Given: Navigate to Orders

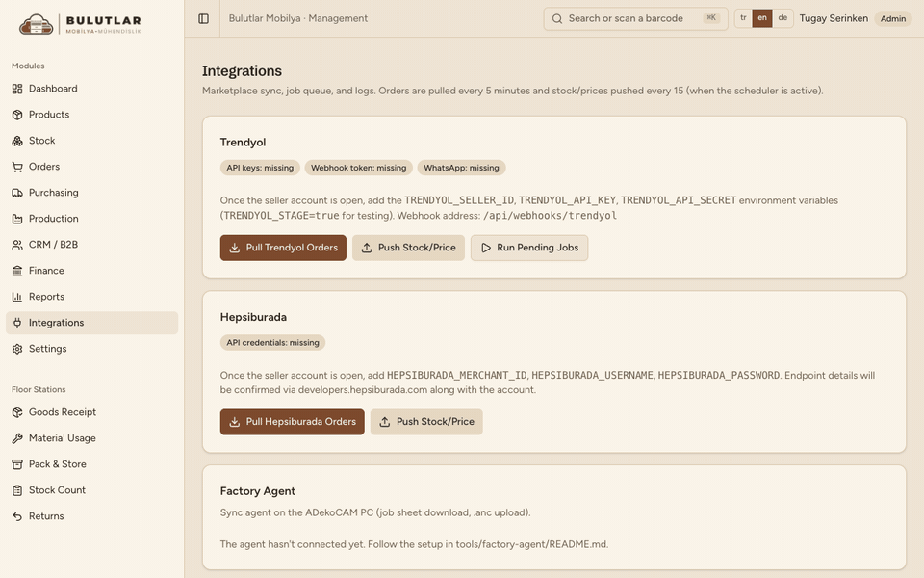Looking at the screenshot, I should coord(92,167).
